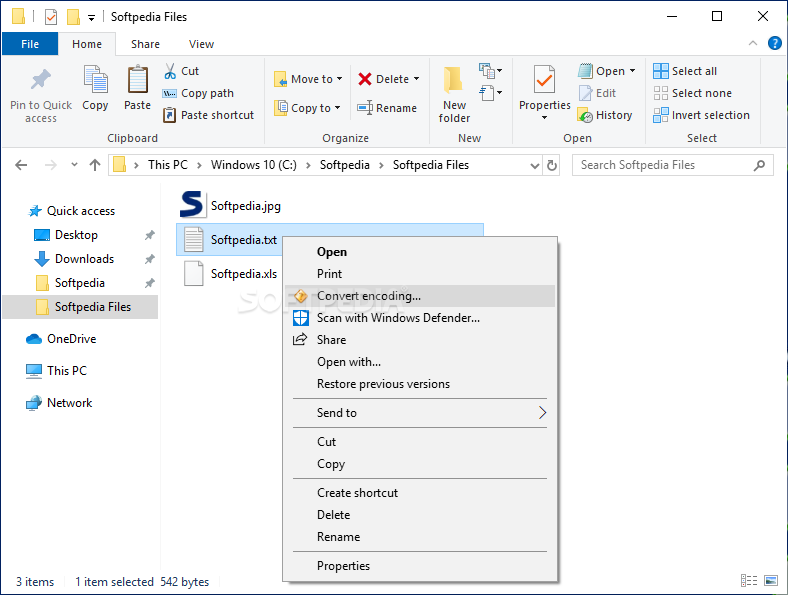Screen dimensions: 788x595
Task: Select Open with... in context menu
Action: (420, 362)
